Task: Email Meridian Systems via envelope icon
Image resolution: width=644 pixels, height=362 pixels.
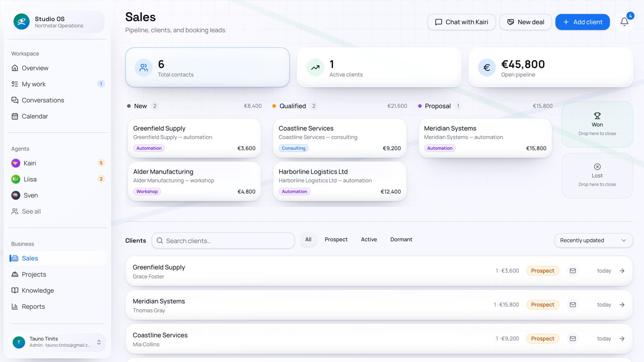Action: coord(573,305)
